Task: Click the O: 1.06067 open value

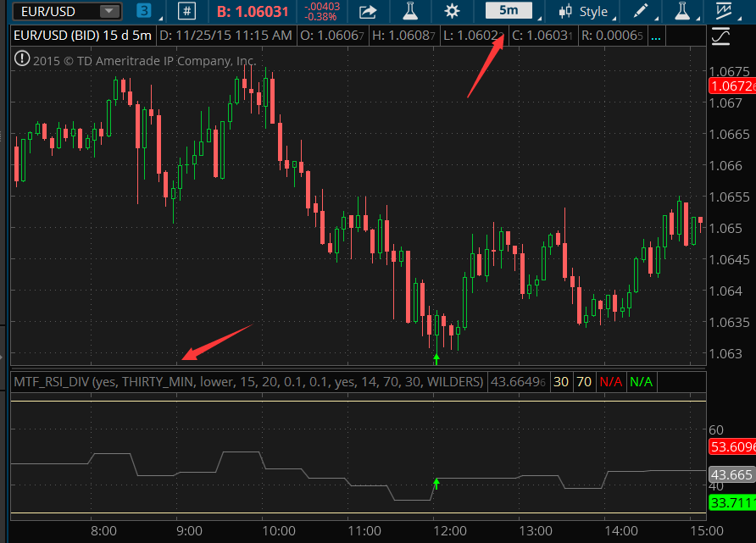Action: (332, 36)
